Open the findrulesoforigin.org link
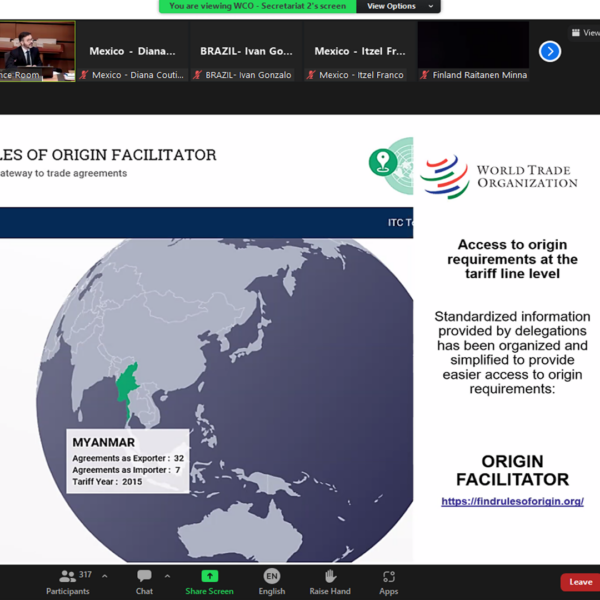 coord(512,501)
